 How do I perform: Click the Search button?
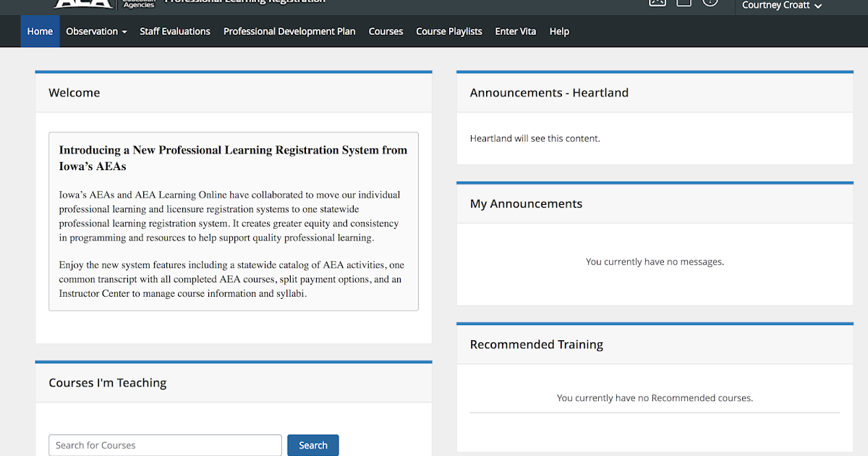(x=312, y=445)
